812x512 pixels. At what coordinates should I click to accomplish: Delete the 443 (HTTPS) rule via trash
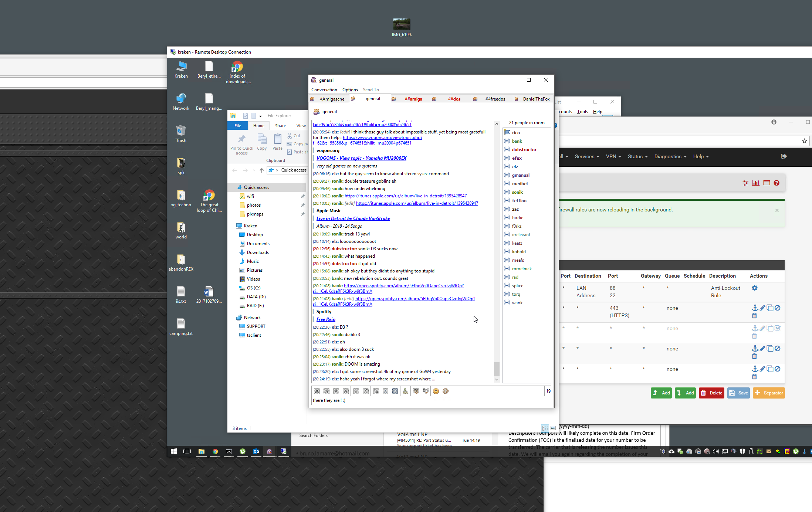click(754, 316)
